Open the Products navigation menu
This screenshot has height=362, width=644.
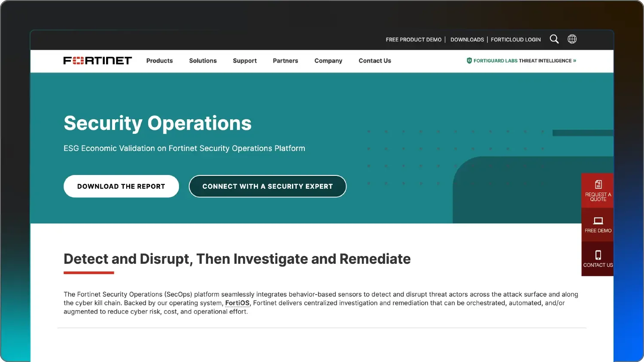tap(159, 60)
